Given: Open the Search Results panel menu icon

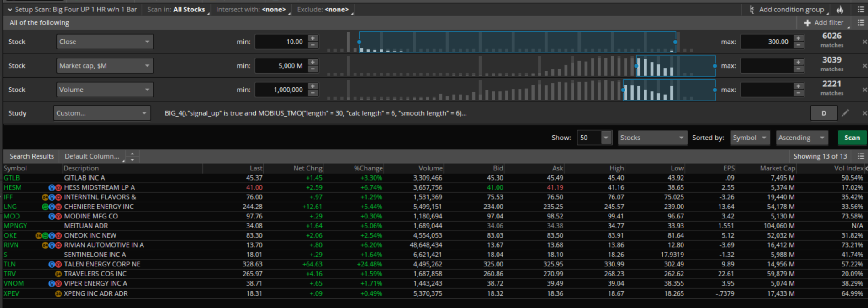Looking at the screenshot, I should [861, 156].
